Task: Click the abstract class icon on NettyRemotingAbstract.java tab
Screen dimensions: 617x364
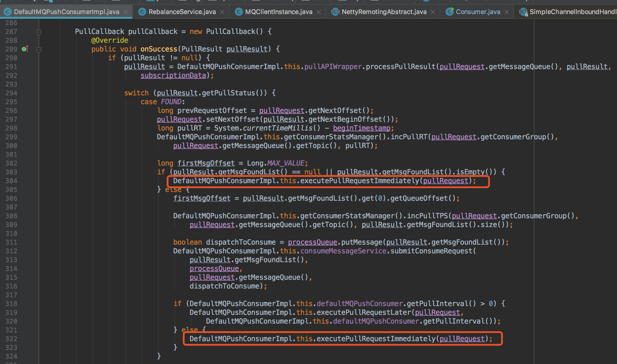Action: 335,12
